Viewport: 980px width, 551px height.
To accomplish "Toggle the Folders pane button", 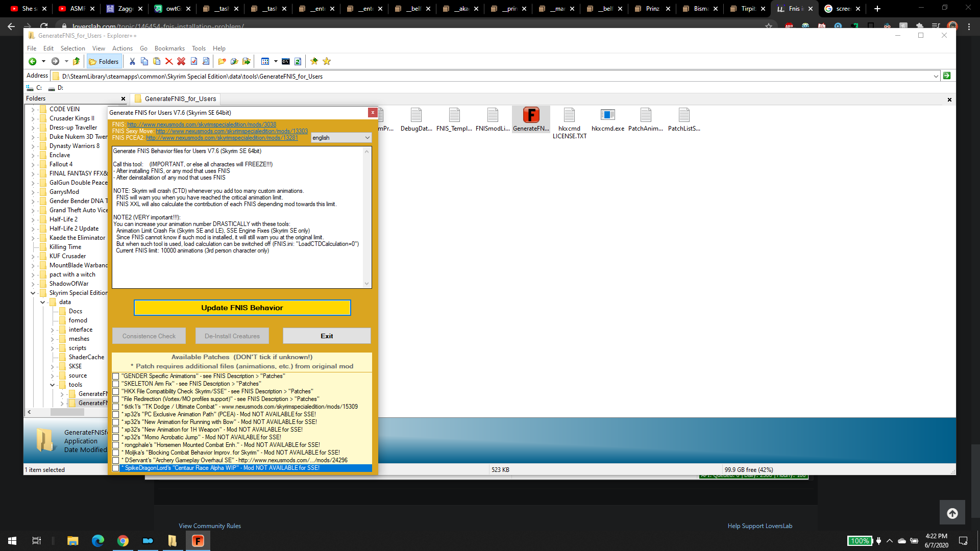I will [104, 61].
